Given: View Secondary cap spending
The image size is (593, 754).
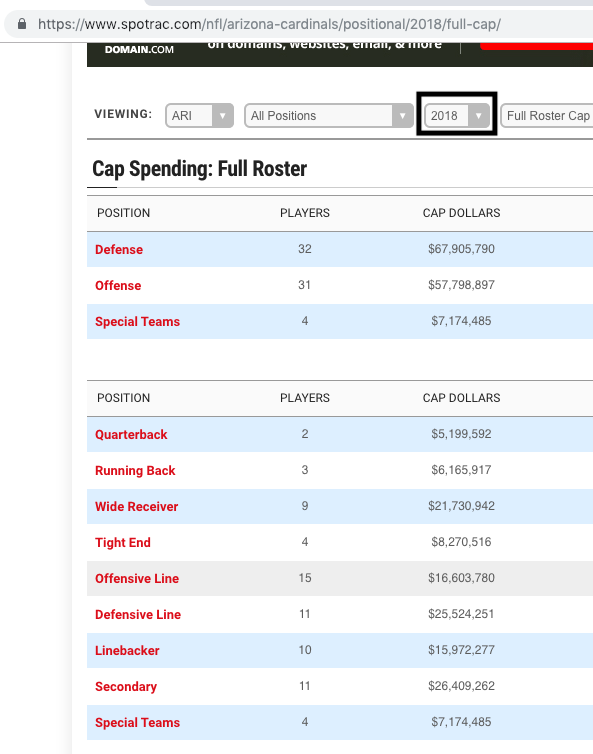Looking at the screenshot, I should click(126, 687).
